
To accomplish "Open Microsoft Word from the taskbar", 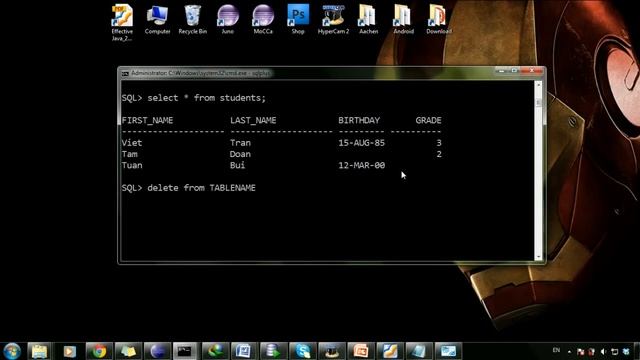I will [244, 351].
